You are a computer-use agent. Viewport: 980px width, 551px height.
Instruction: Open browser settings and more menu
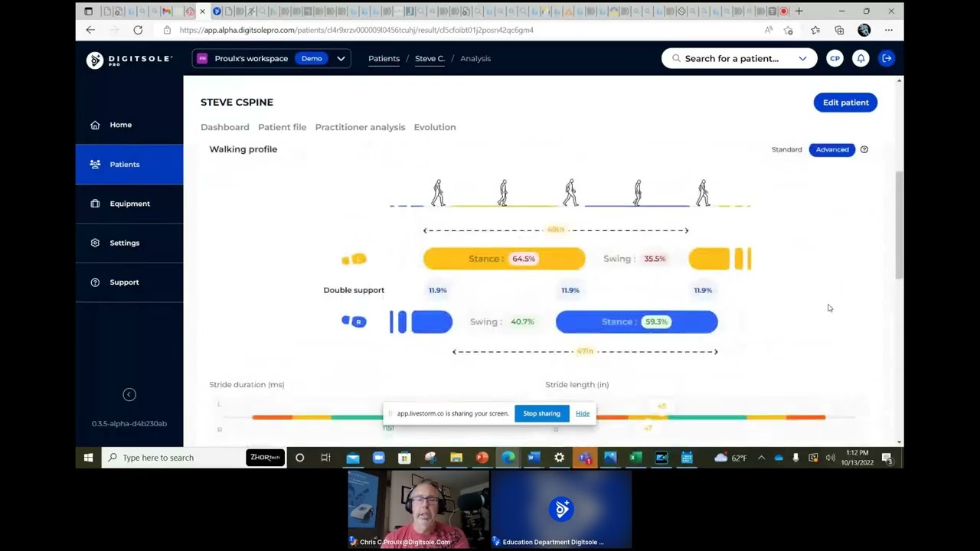888,30
